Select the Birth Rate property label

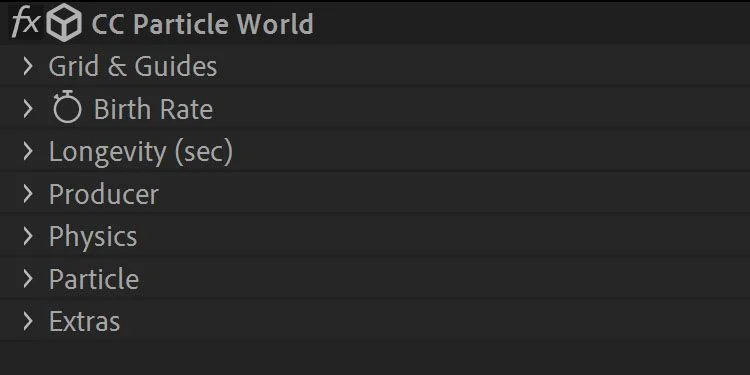tap(153, 109)
